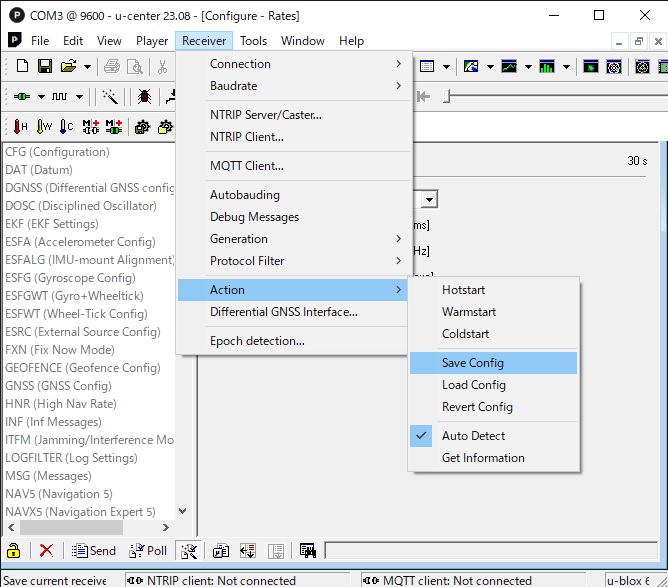Image resolution: width=668 pixels, height=587 pixels.
Task: Open the Tools menu
Action: [x=253, y=41]
